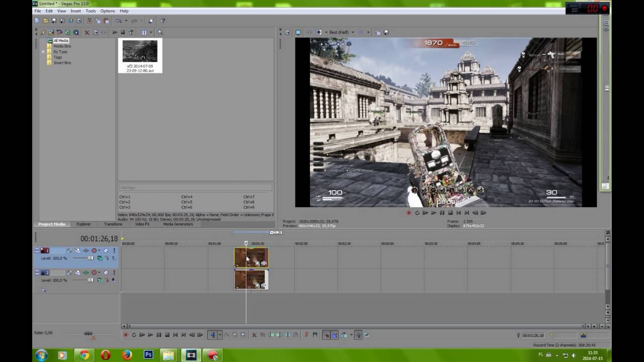
Task: Select the sf2 2014-07-09 avi media thumbnail
Action: click(140, 56)
